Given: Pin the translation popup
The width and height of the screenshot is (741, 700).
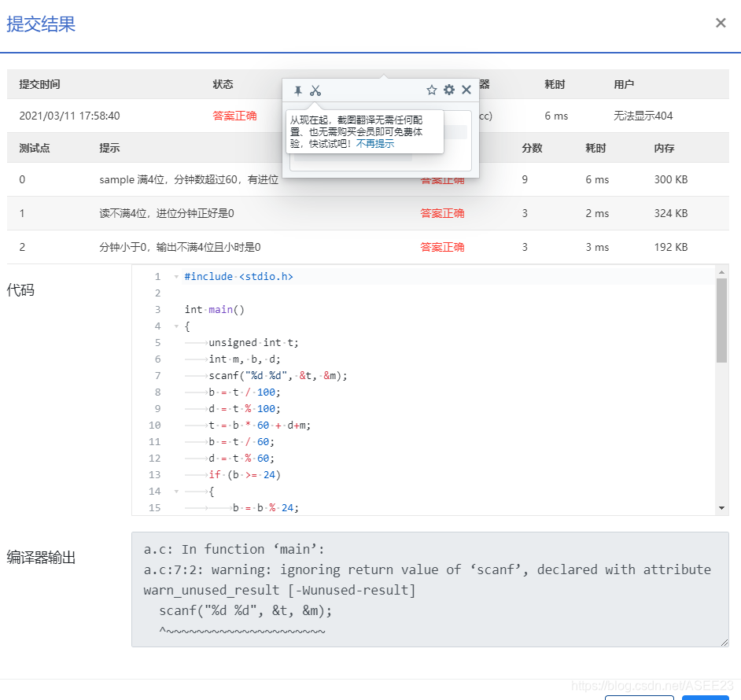Looking at the screenshot, I should [x=297, y=90].
